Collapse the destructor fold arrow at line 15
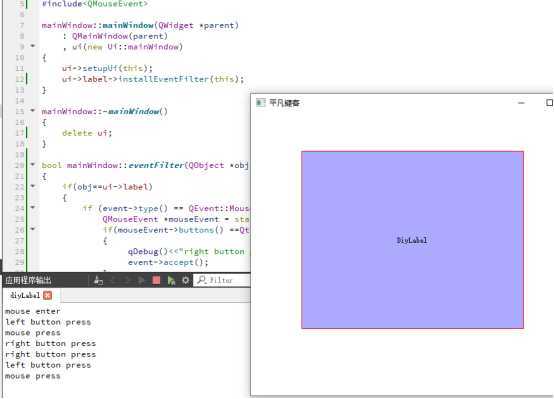Image resolution: width=554 pixels, height=399 pixels. (x=33, y=111)
